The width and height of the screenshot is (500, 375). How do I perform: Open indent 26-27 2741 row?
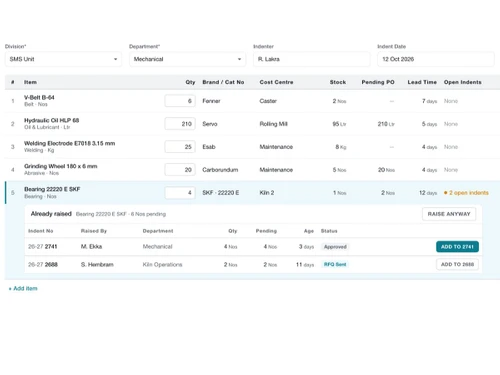pyautogui.click(x=253, y=247)
